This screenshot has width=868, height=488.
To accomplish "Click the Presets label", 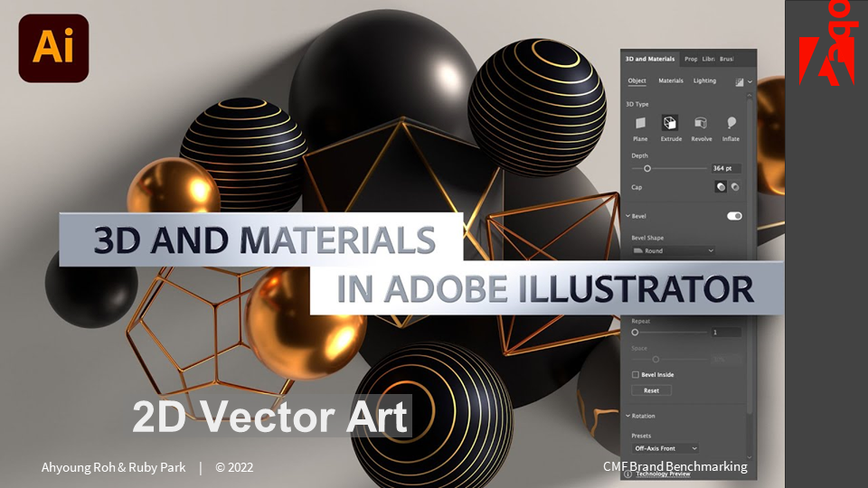I will point(641,436).
